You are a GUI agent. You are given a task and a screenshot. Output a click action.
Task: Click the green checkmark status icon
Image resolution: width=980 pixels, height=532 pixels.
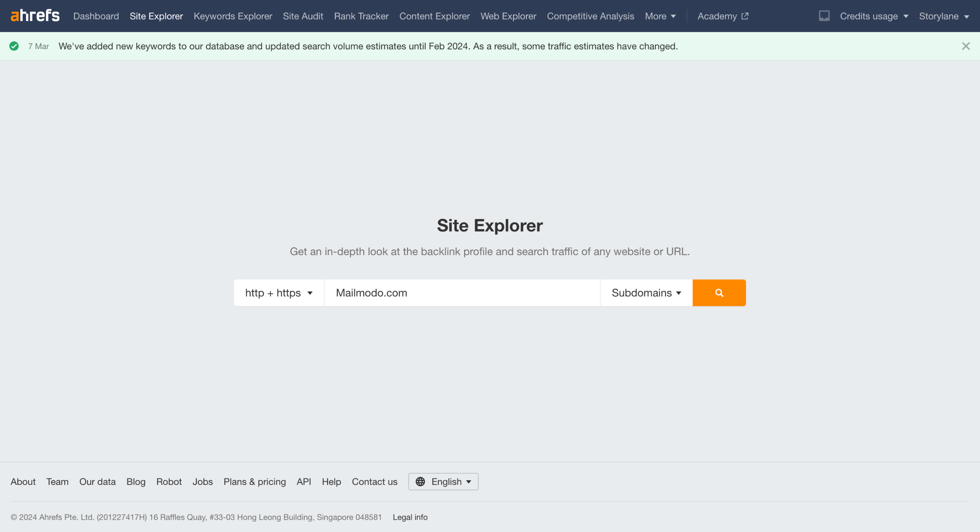tap(14, 46)
